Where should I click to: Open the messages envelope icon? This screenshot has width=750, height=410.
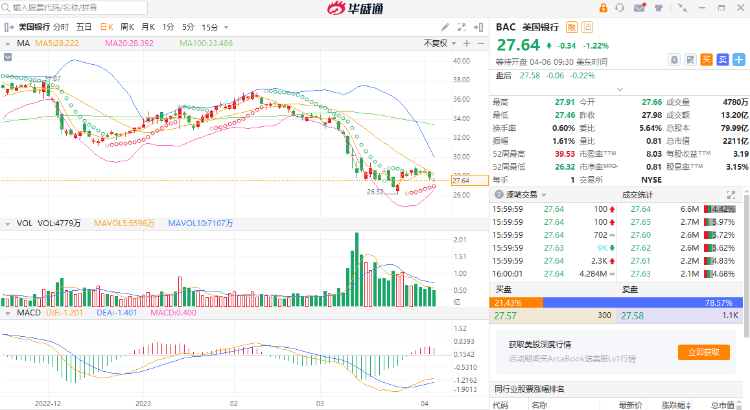point(638,7)
